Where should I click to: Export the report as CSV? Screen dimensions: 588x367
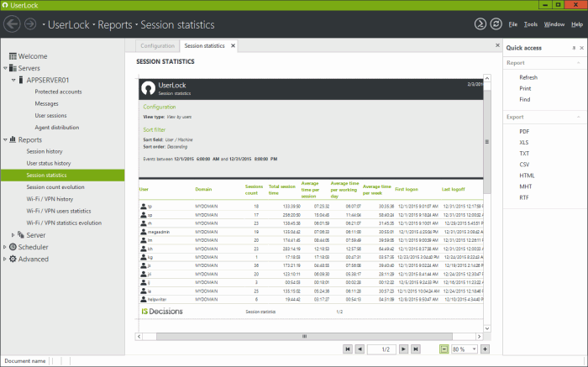[524, 165]
